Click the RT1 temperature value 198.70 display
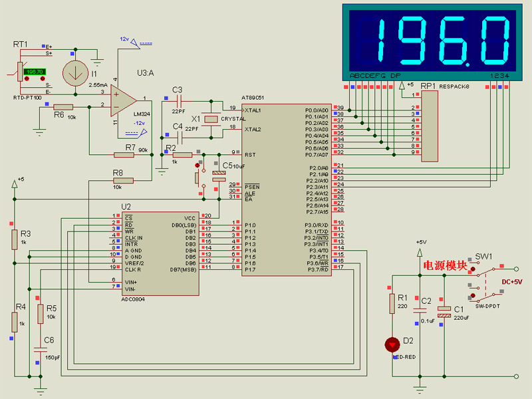 tap(35, 72)
